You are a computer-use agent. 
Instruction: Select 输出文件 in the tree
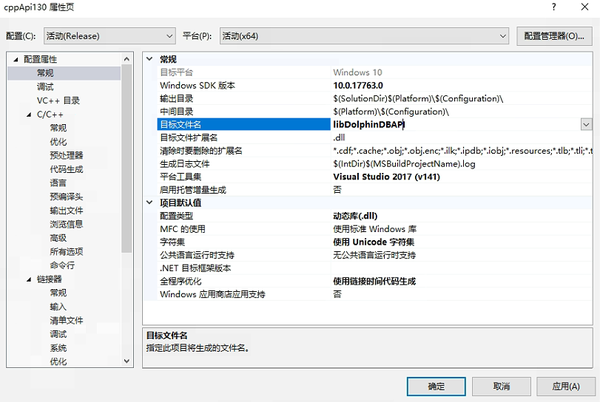click(66, 210)
